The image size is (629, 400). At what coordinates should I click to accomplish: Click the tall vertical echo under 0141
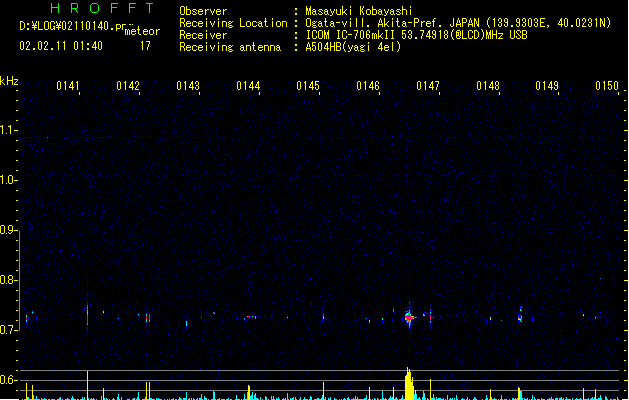pyautogui.click(x=87, y=317)
